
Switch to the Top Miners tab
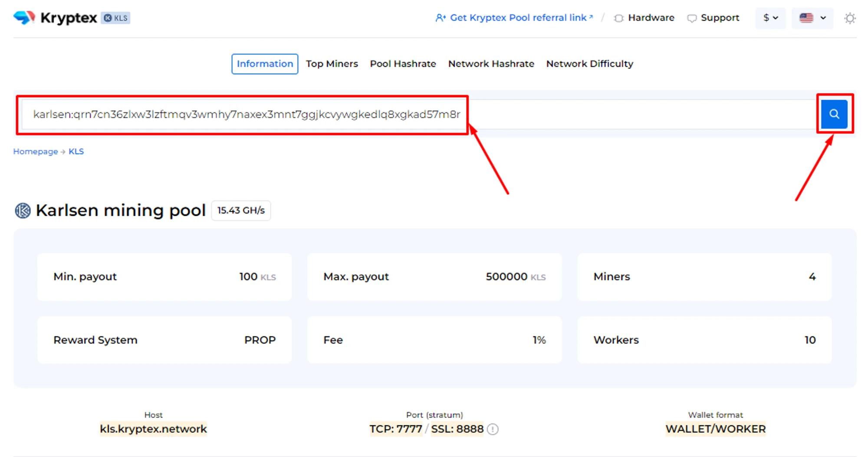[x=332, y=64]
